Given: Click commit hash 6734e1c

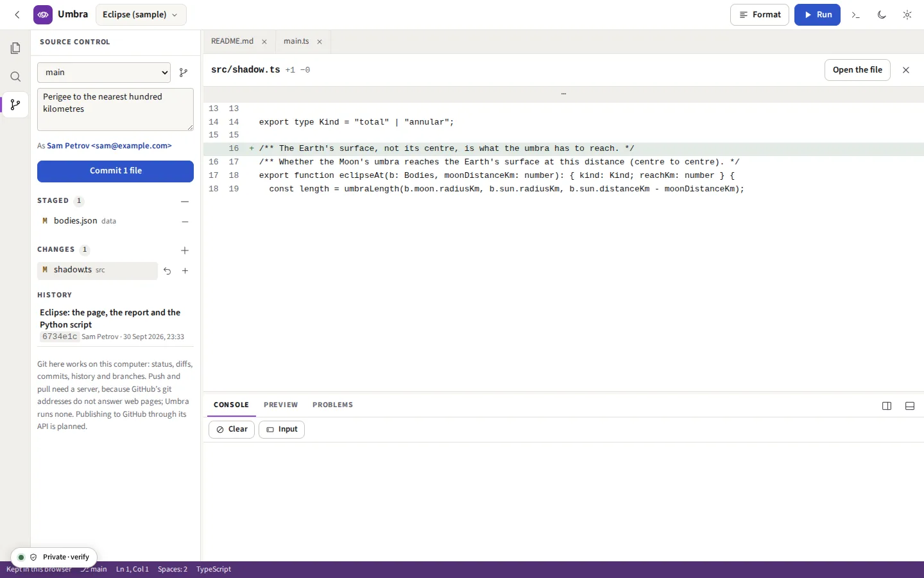Looking at the screenshot, I should (x=60, y=337).
